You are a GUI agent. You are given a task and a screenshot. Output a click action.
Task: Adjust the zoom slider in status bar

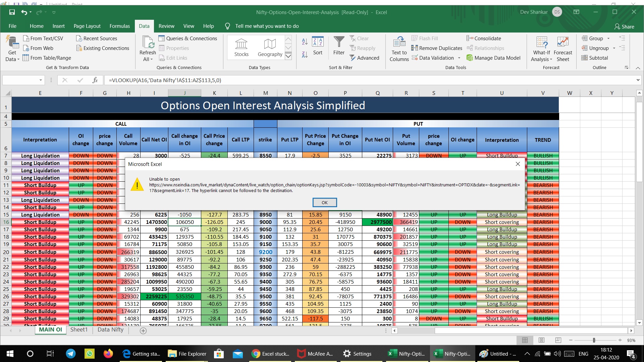[594, 340]
